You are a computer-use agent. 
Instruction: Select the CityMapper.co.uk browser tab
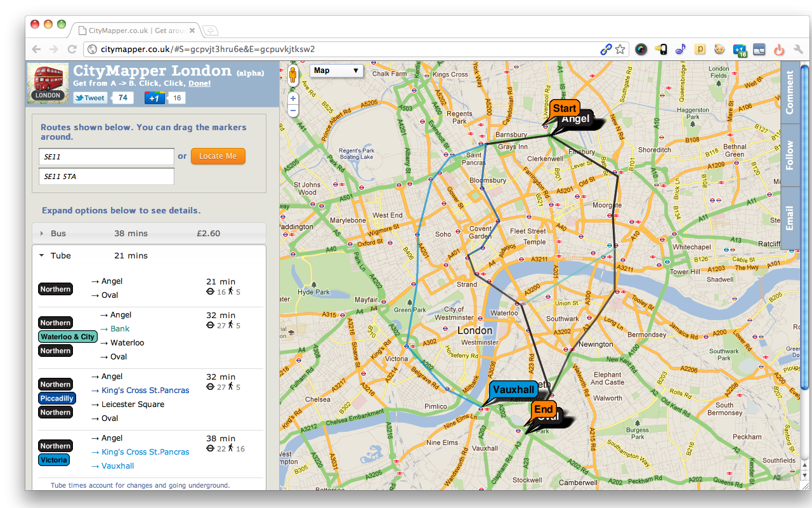(133, 30)
